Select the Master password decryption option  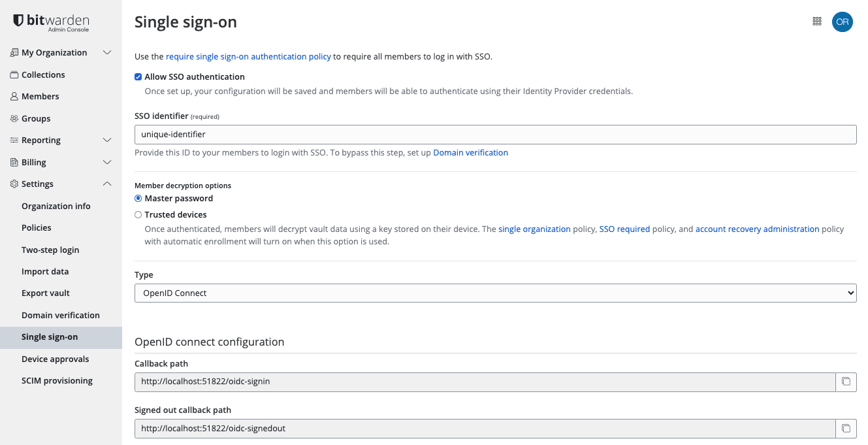[138, 198]
